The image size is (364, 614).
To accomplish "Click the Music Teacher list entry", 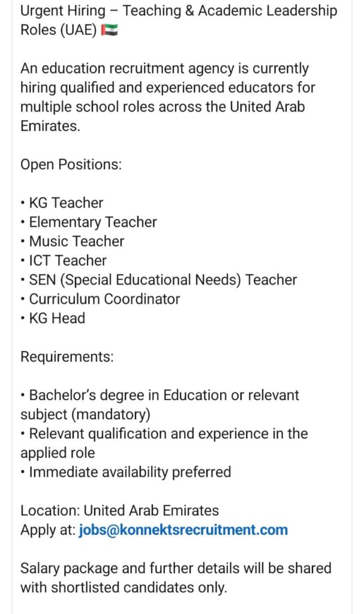I will coord(76,241).
